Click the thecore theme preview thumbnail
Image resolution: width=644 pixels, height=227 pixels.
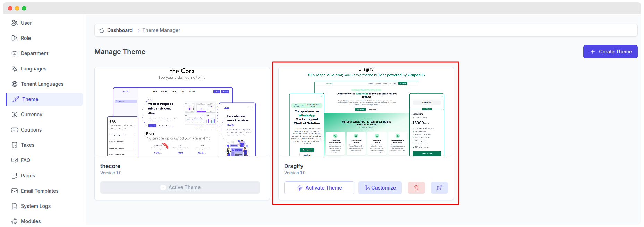point(182,112)
